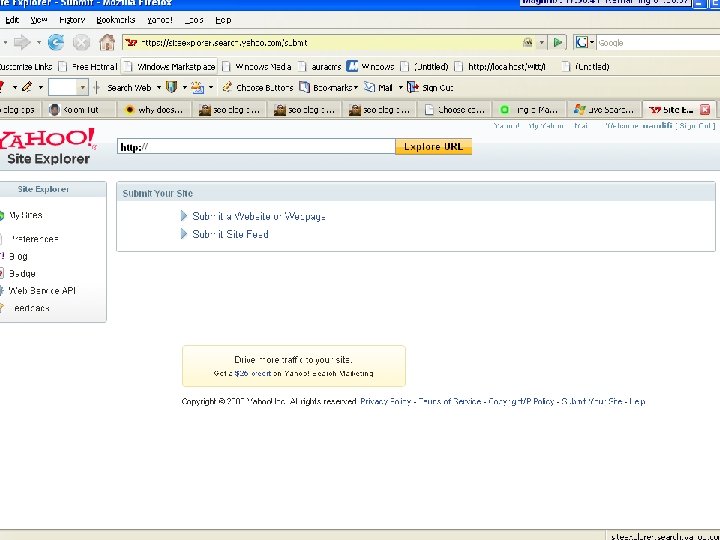
Task: Switch to the 'Choose...' tab
Action: (454, 109)
